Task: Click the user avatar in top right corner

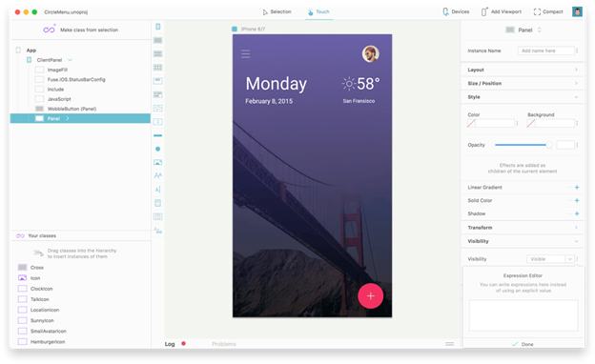Action: click(577, 11)
